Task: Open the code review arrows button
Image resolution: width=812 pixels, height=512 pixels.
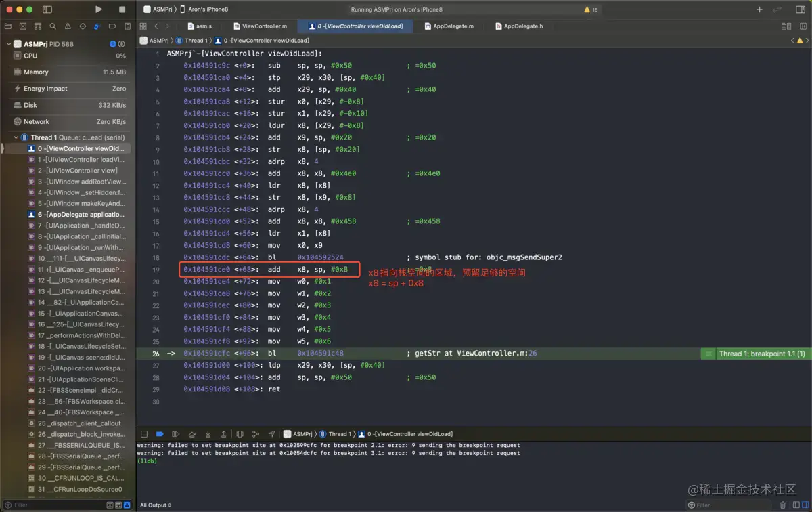Action: [777, 9]
